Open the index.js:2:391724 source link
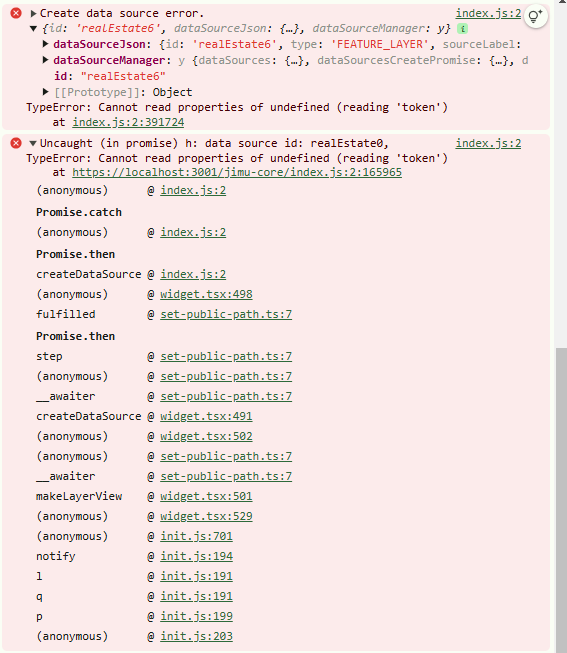The width and height of the screenshot is (567, 653). (128, 122)
